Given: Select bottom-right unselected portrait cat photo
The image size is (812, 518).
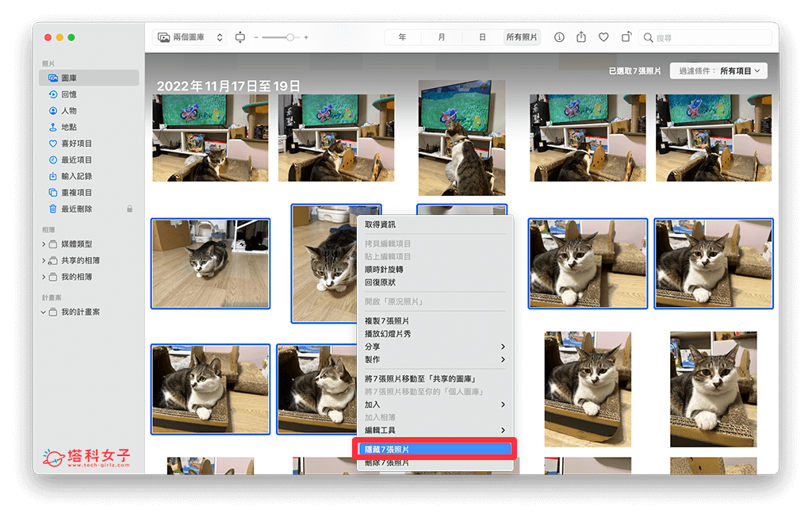Looking at the screenshot, I should coord(714,389).
